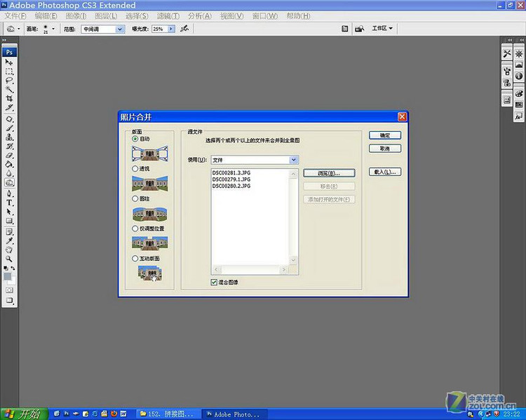Select the History Brush tool
Viewport: 526px width, 420px height.
9,147
